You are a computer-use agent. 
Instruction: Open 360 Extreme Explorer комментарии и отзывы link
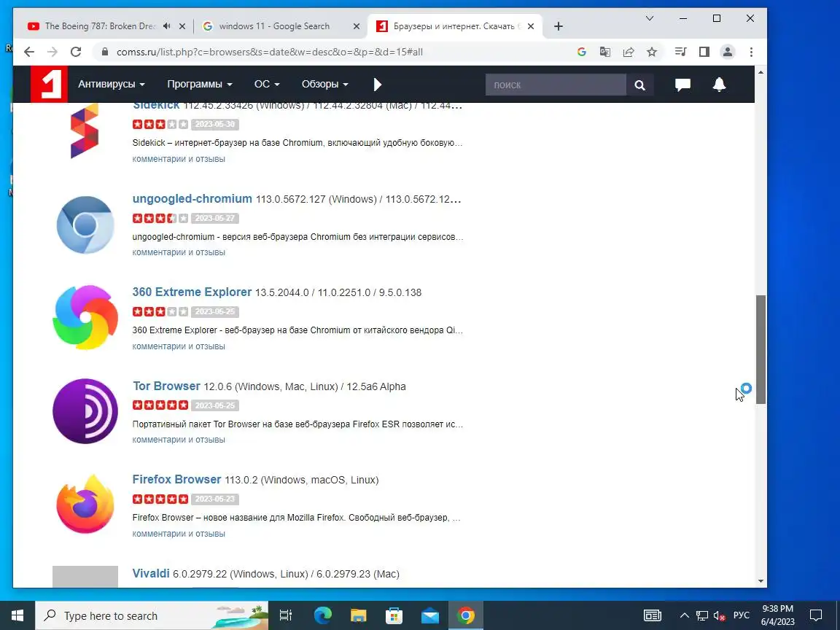[x=179, y=346]
